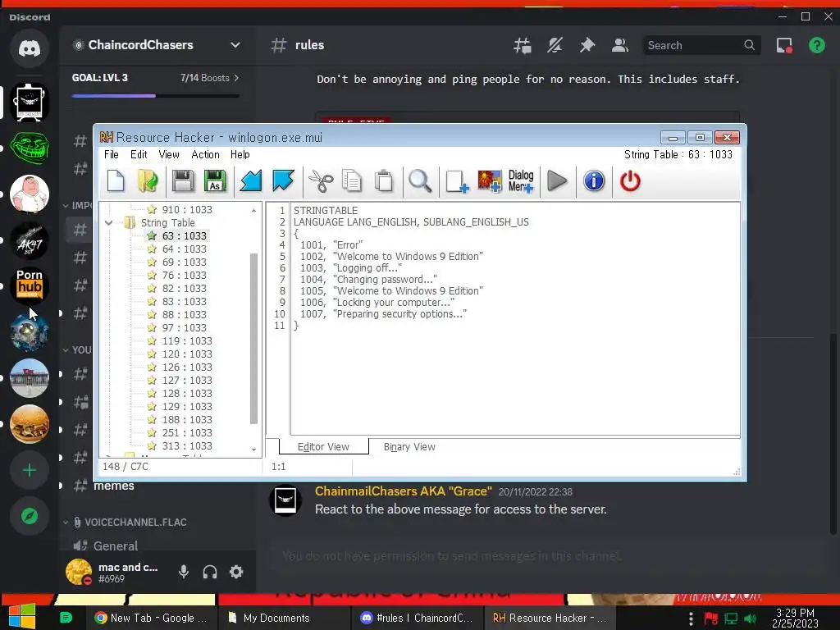Click the Windows Start button
840x630 pixels.
tap(22, 616)
